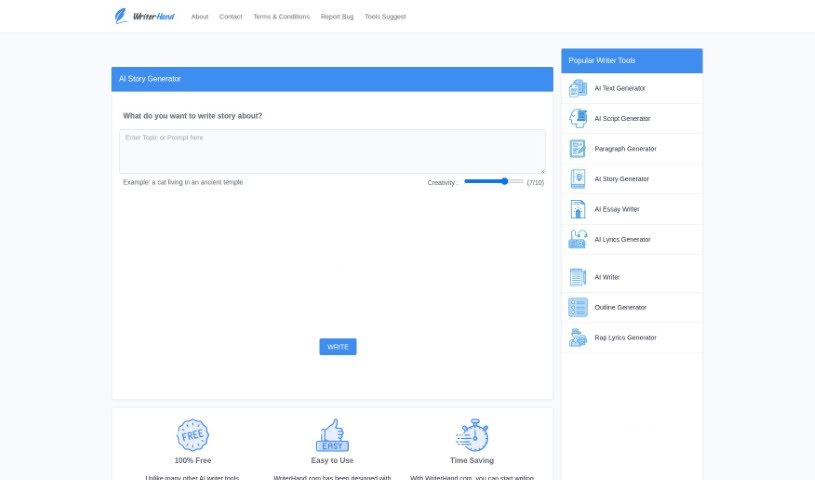The width and height of the screenshot is (815, 480).
Task: Click the Paragraph Generator icon
Action: click(577, 149)
